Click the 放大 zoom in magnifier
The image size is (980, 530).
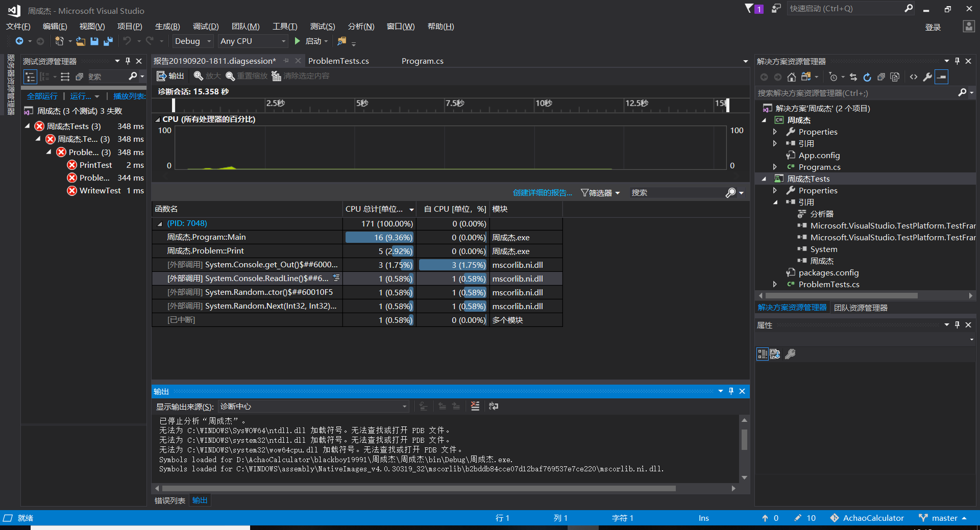pyautogui.click(x=199, y=76)
